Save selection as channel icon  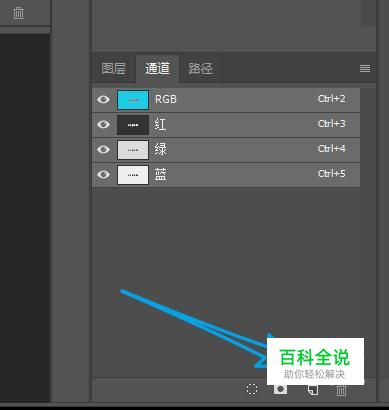(280, 389)
